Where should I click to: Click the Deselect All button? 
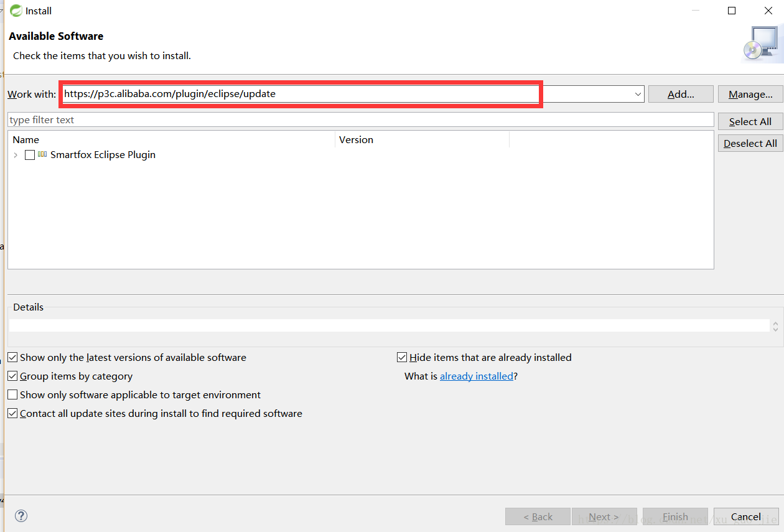pyautogui.click(x=750, y=143)
